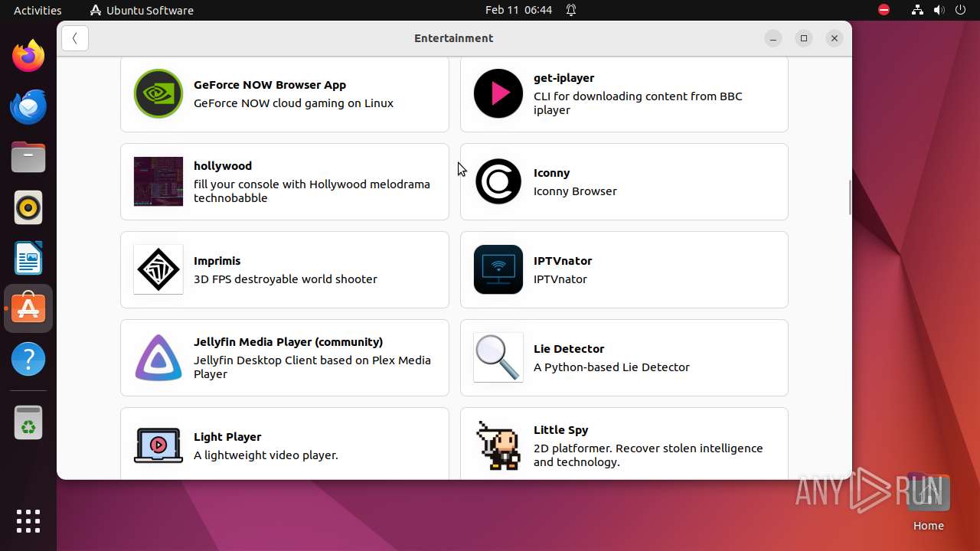Select the IPTVnator app title
Screen dimensions: 980x551
[563, 261]
